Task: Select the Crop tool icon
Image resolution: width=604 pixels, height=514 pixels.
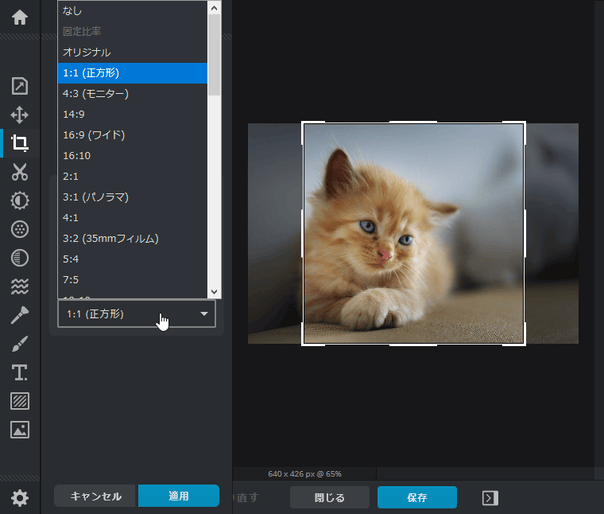Action: coord(20,143)
